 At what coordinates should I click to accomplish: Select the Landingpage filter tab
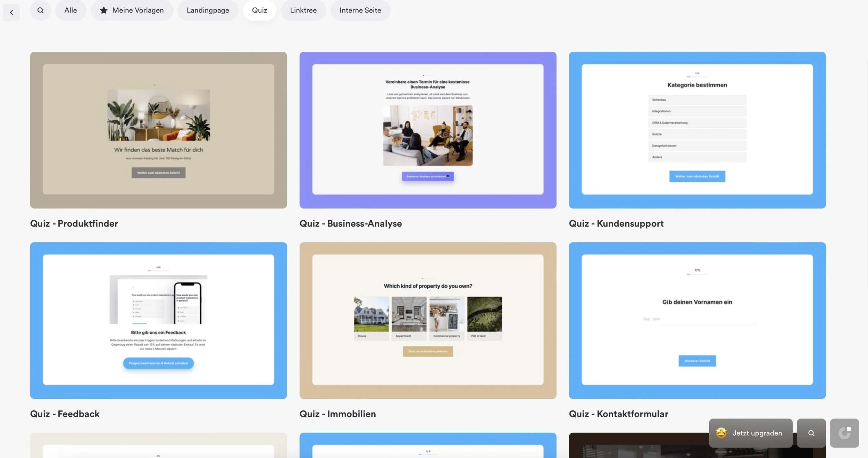[x=208, y=10]
